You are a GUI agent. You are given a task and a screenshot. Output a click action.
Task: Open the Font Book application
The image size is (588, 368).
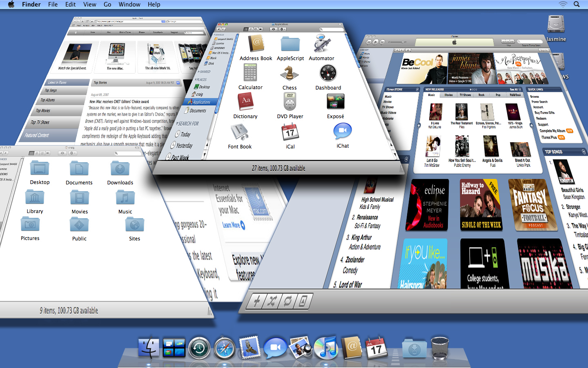(x=240, y=132)
